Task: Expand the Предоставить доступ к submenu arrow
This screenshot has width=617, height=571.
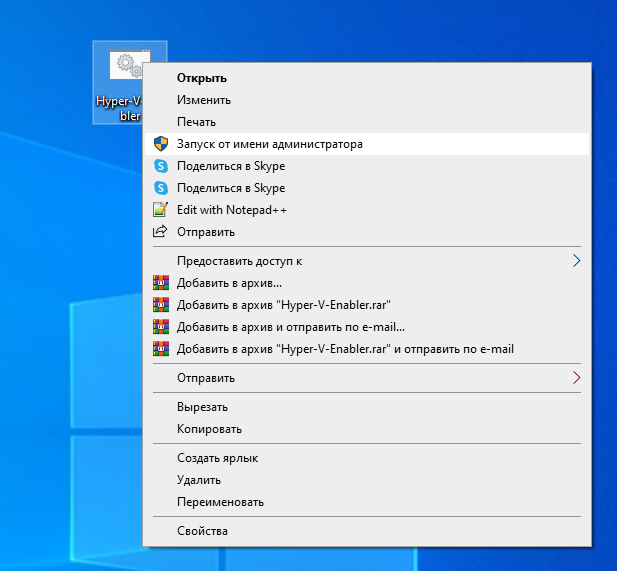Action: [576, 261]
